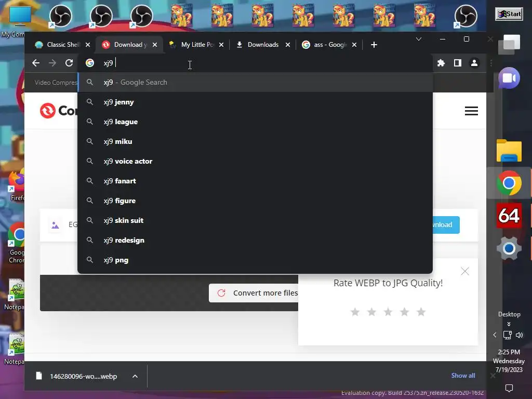The image size is (532, 399).
Task: Expand the Desktop toolbar chevron
Action: pos(509,324)
